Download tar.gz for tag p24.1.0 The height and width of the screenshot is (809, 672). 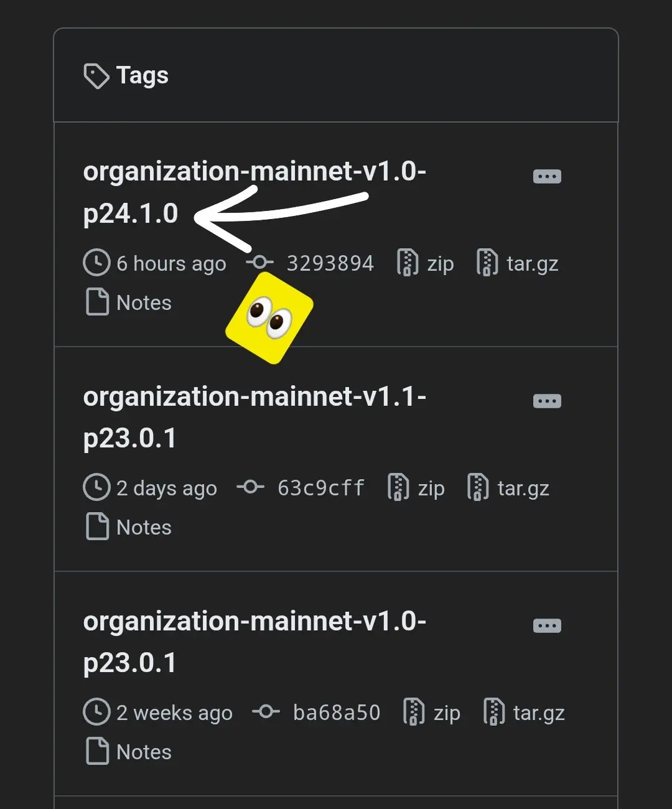click(x=517, y=263)
